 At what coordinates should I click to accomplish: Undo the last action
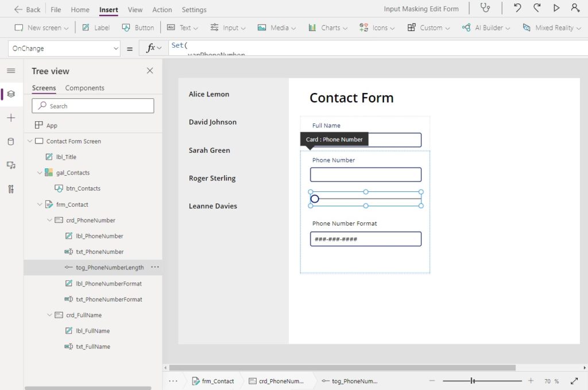(x=517, y=8)
